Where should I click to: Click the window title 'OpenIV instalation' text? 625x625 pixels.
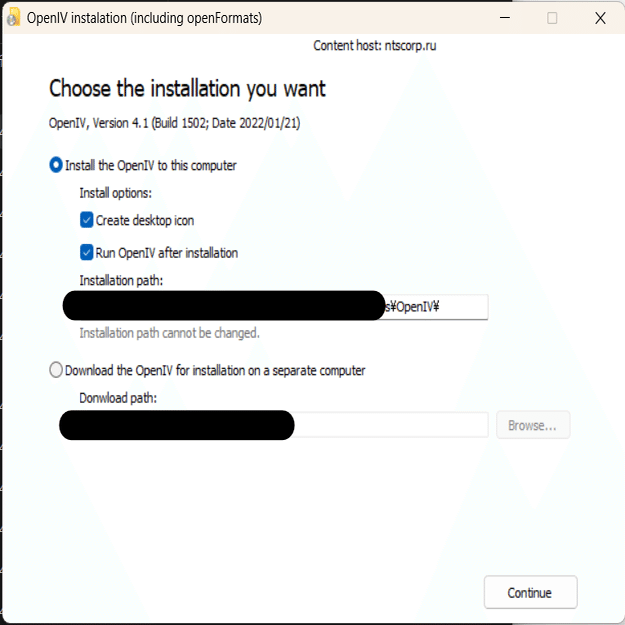(x=77, y=18)
